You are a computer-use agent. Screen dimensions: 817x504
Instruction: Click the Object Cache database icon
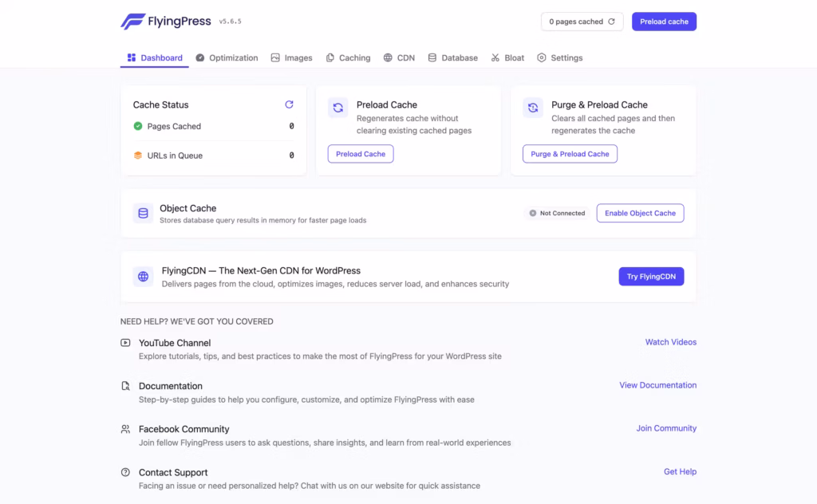[x=143, y=213]
